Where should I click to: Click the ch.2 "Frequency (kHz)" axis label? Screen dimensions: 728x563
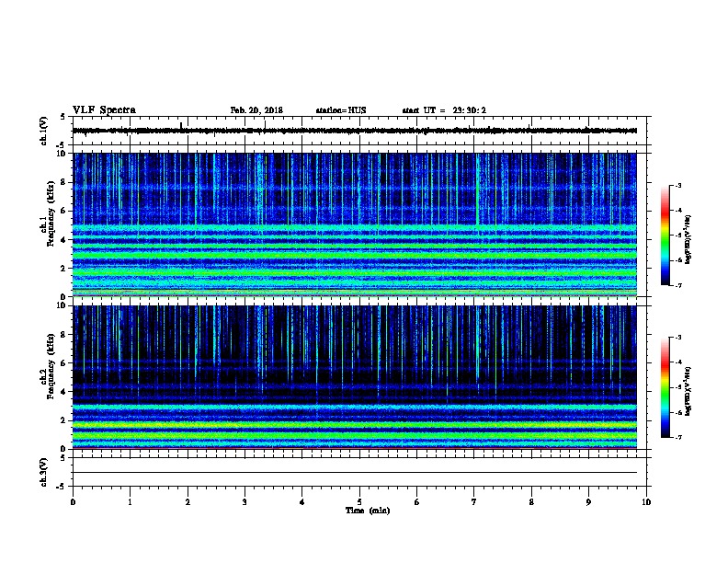[51, 366]
